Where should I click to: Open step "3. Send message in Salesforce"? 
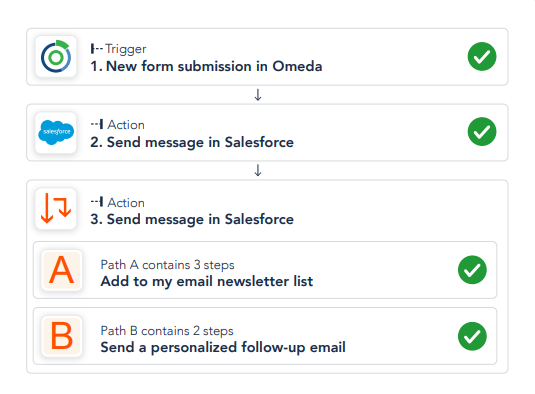click(x=192, y=219)
